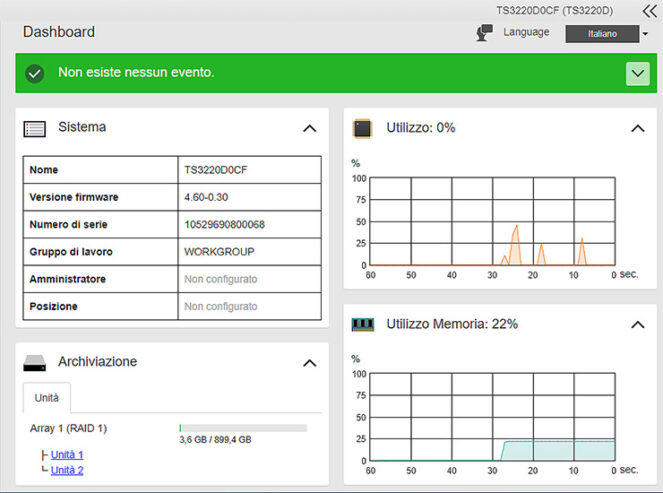The image size is (663, 493).
Task: Select the Unità tab
Action: [x=47, y=398]
